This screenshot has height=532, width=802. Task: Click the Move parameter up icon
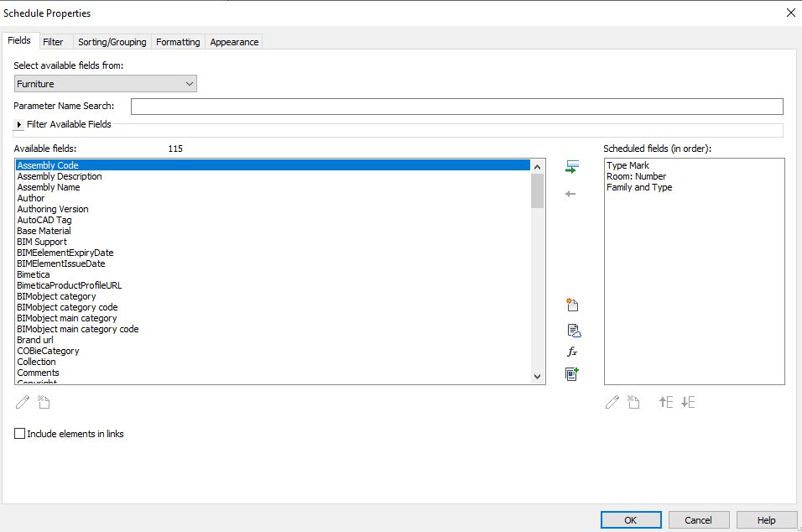point(666,402)
